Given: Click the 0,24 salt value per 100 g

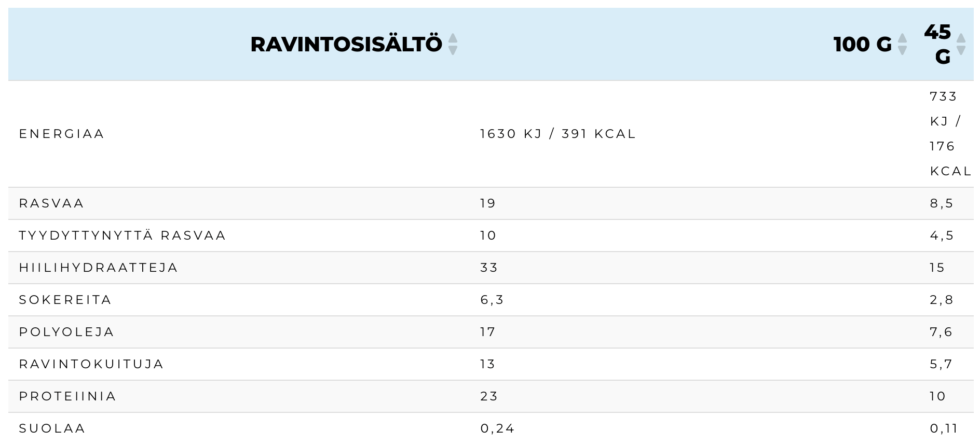Looking at the screenshot, I should (x=497, y=428).
